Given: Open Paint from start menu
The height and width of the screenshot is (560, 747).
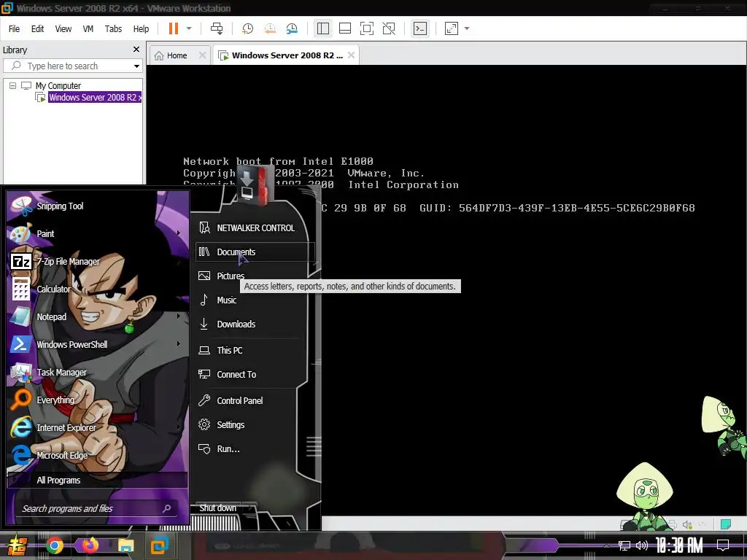Looking at the screenshot, I should (46, 234).
